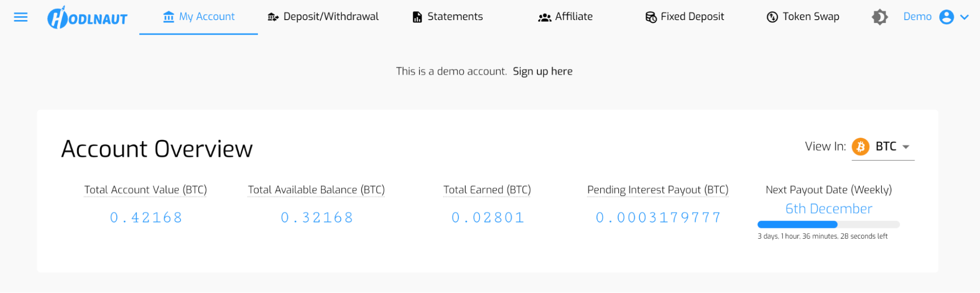The image size is (980, 293).
Task: Click the Demo account name
Action: 917,17
